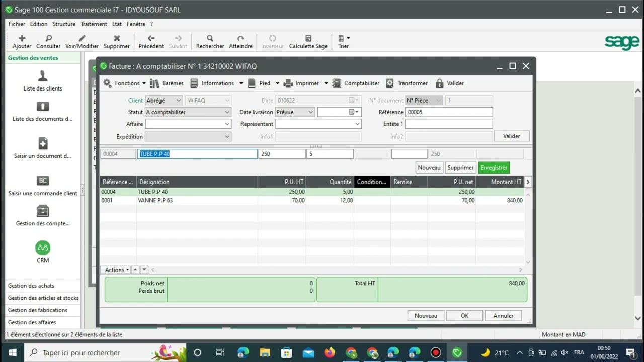The height and width of the screenshot is (362, 644).
Task: Open the Fenêtre menu
Action: [x=136, y=24]
